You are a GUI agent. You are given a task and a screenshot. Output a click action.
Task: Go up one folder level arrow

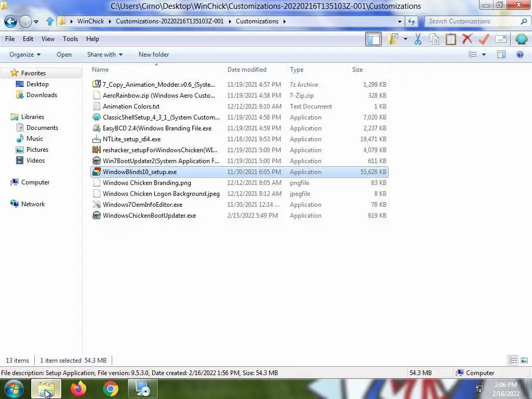coord(50,21)
